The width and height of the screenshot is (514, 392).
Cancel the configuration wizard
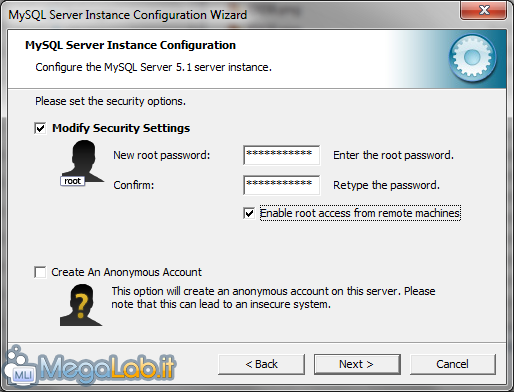coord(453,364)
